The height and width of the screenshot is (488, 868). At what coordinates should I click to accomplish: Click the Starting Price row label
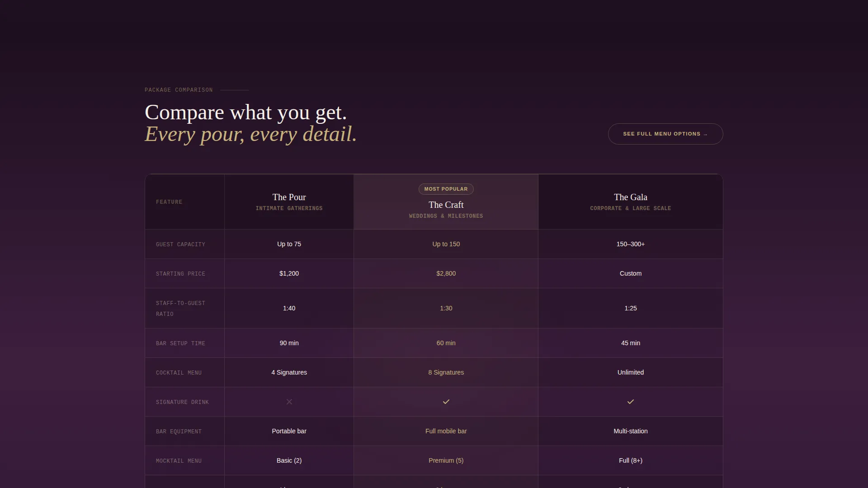180,274
